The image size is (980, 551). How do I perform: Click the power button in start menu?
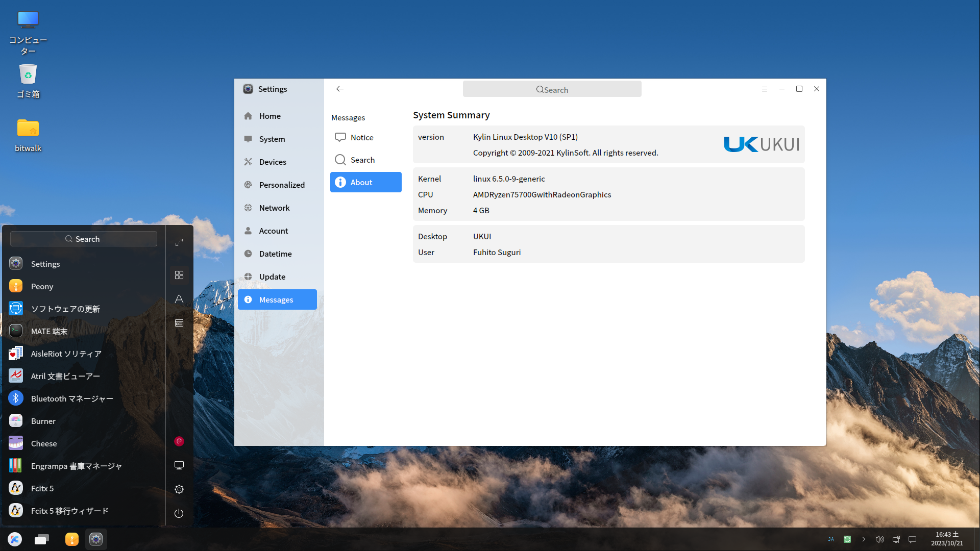(179, 513)
